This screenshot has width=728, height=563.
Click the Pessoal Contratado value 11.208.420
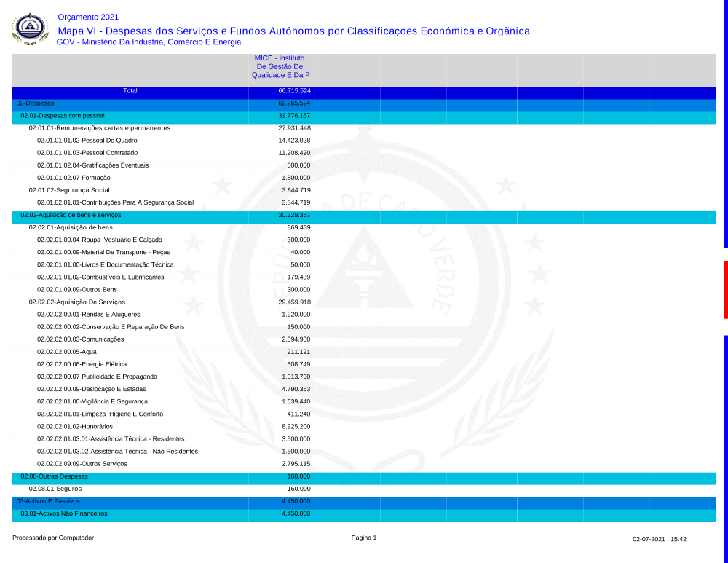click(294, 153)
